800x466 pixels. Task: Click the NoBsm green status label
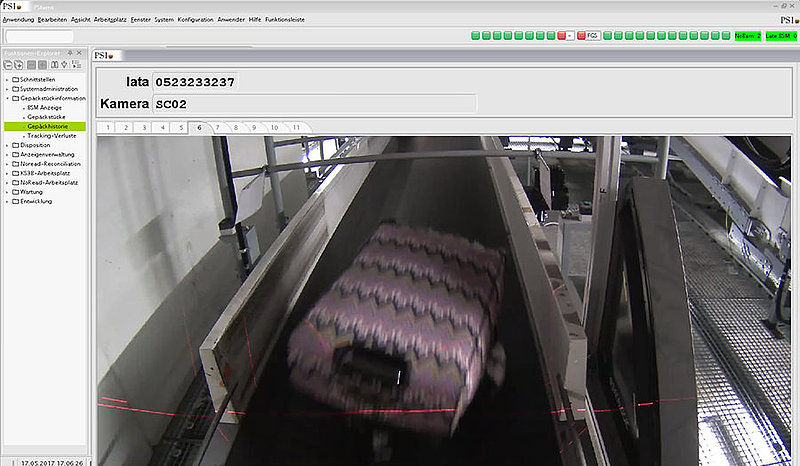(x=747, y=36)
